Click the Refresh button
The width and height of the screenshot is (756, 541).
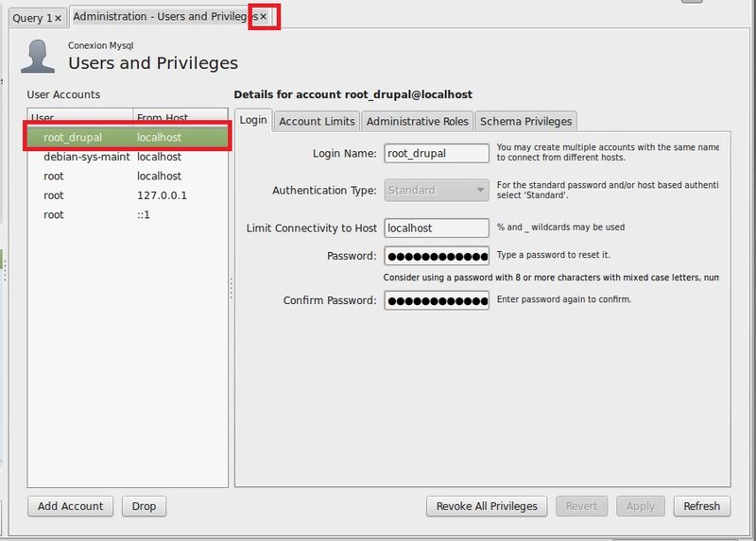(701, 506)
